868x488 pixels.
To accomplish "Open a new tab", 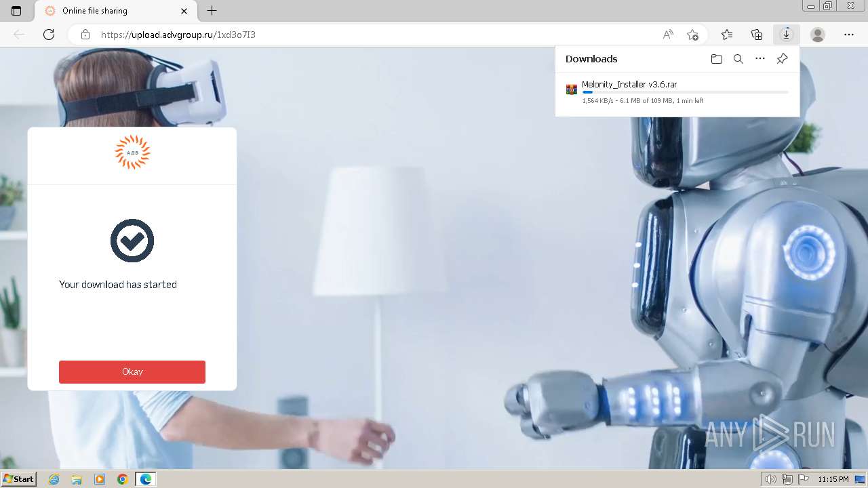I will (x=212, y=11).
